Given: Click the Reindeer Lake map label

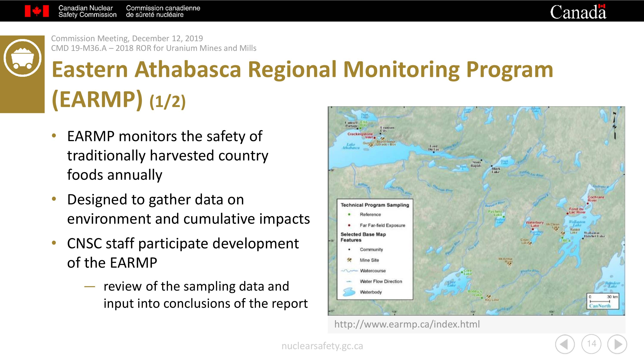Looking at the screenshot, I should point(612,285).
